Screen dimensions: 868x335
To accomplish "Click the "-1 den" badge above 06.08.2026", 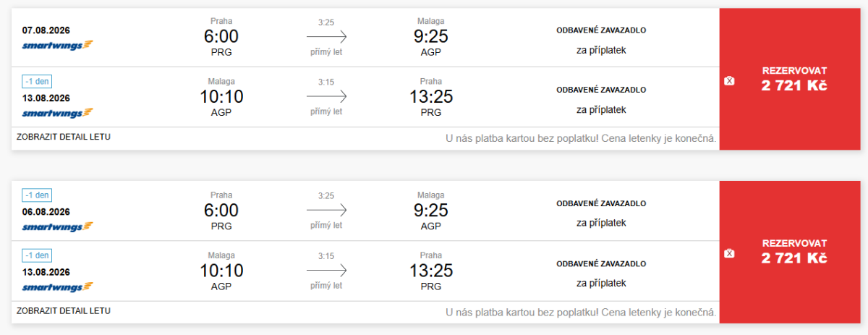I will coord(37,195).
